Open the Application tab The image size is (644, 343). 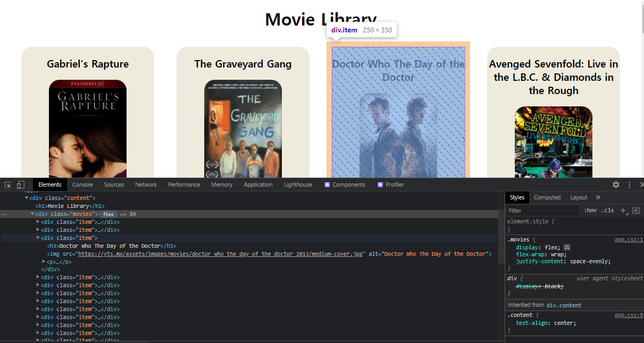point(258,185)
